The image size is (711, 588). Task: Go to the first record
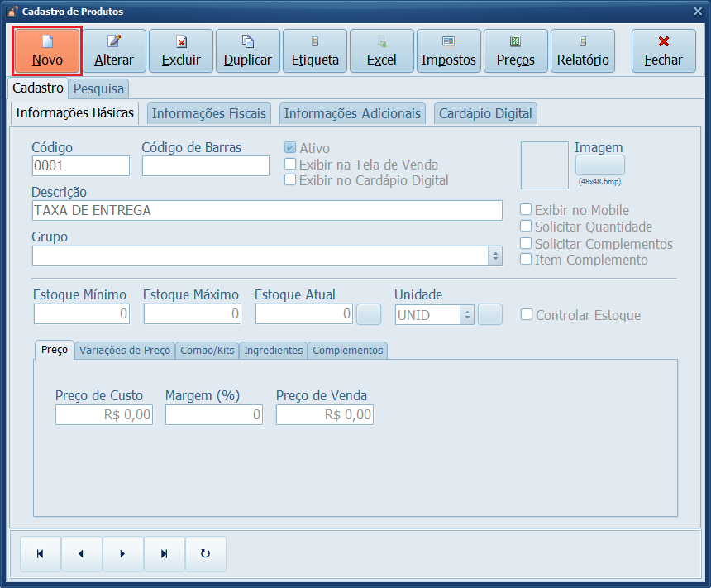click(x=40, y=554)
